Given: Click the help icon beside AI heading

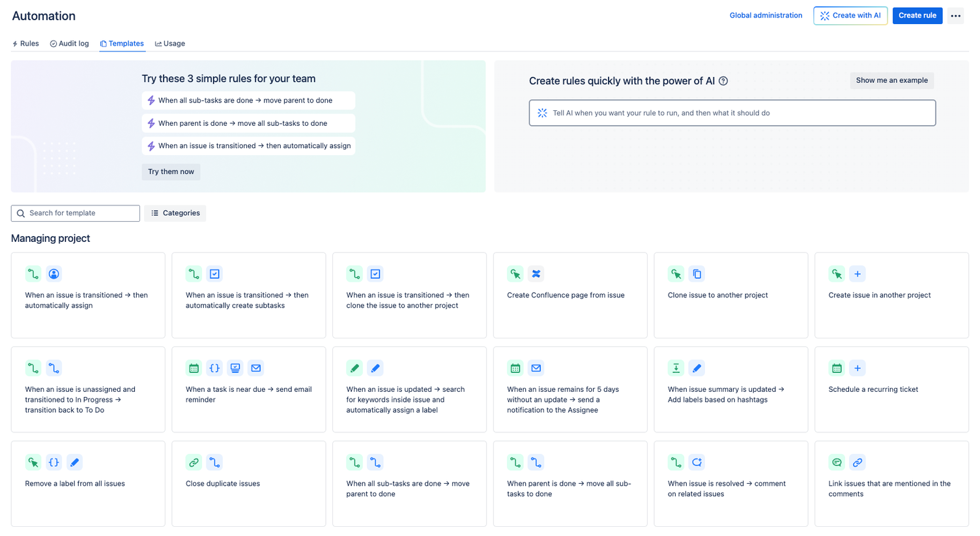Looking at the screenshot, I should [723, 81].
